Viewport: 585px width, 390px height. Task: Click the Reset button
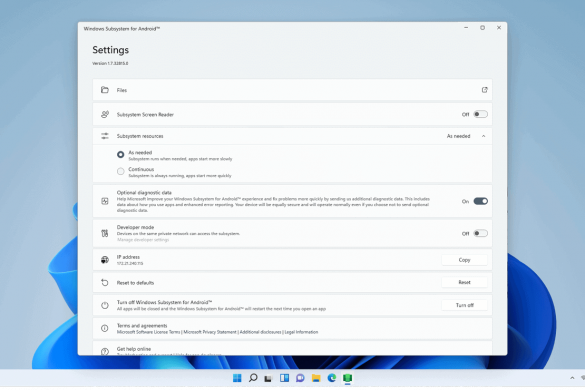[464, 282]
